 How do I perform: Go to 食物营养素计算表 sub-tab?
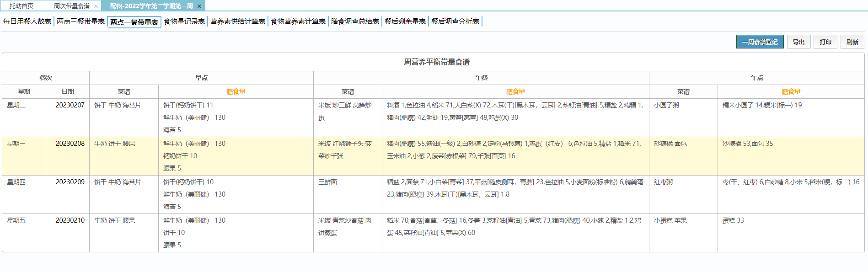[298, 21]
